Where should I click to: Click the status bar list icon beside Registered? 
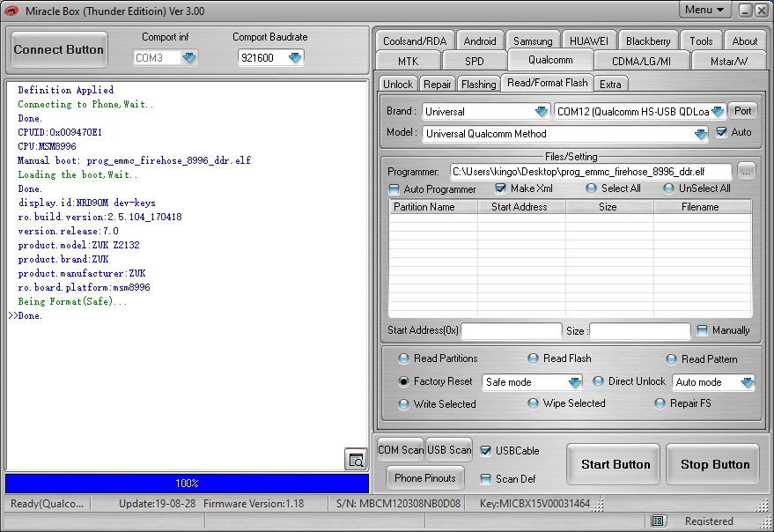[x=658, y=521]
